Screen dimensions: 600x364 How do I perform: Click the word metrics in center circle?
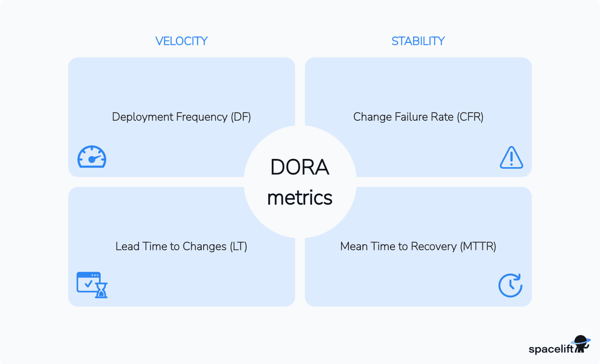(x=299, y=198)
